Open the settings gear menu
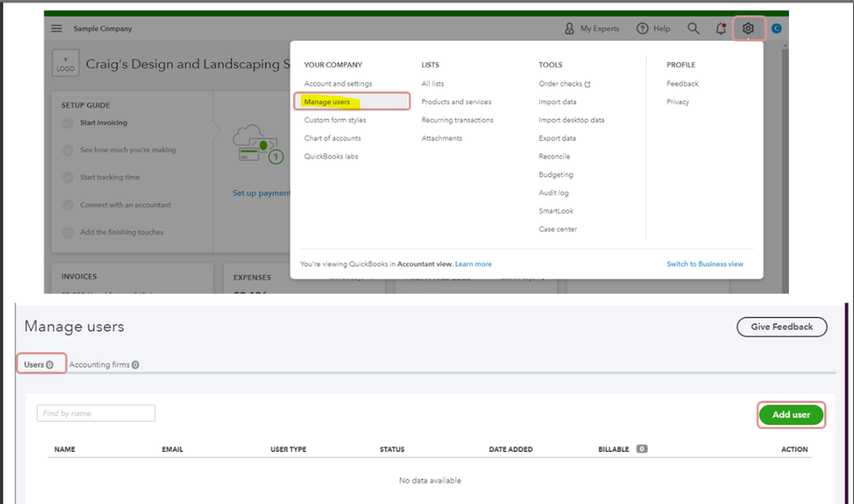The image size is (854, 504). pyautogui.click(x=748, y=28)
